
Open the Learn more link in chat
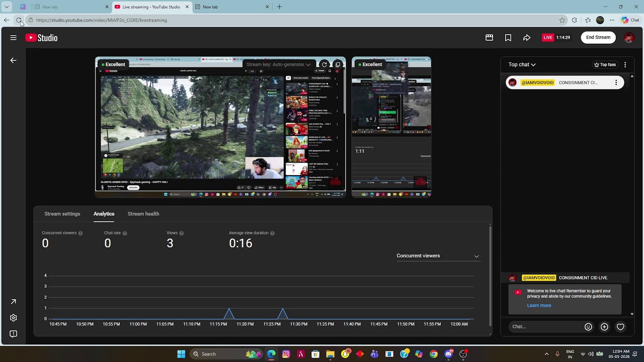point(539,306)
